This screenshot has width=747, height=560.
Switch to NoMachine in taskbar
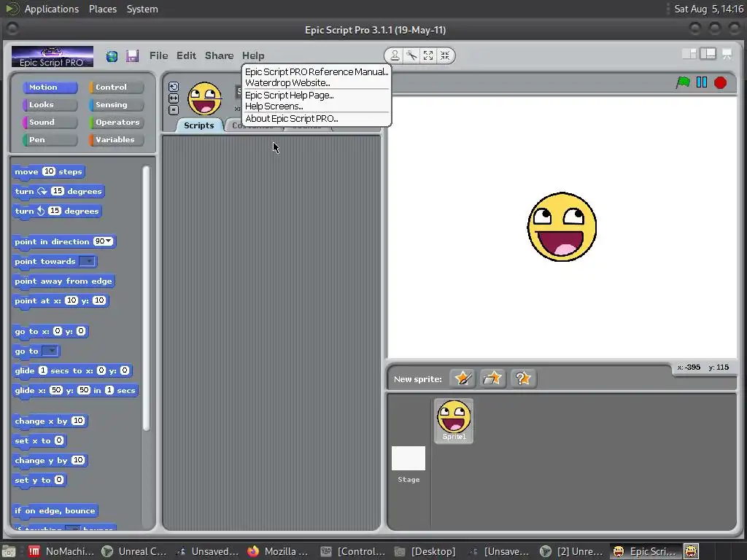[x=61, y=551]
